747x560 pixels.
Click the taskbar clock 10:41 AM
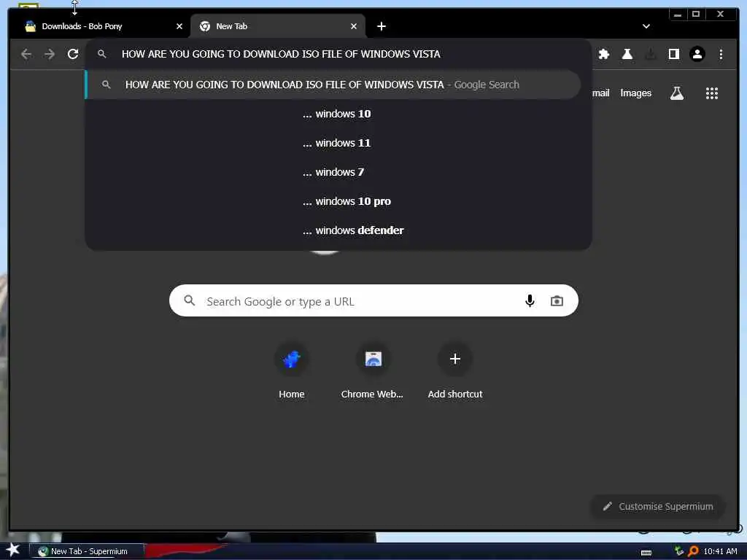(x=720, y=551)
